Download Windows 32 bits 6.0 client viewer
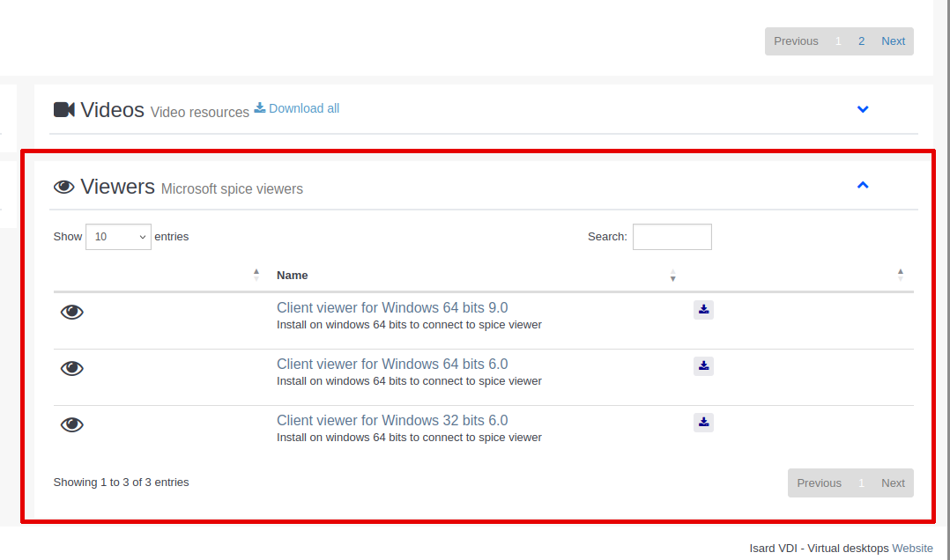Viewport: 950px width, 560px height. [703, 422]
